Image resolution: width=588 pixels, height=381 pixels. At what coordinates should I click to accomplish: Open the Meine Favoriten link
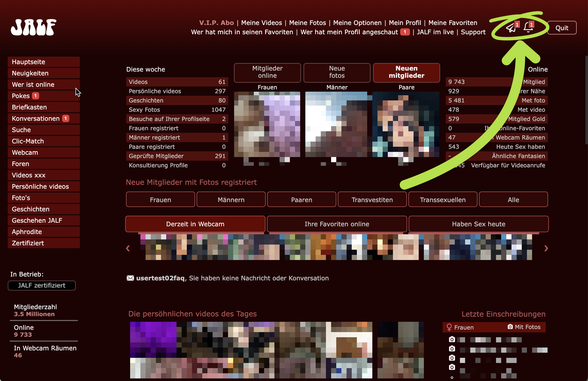[453, 23]
